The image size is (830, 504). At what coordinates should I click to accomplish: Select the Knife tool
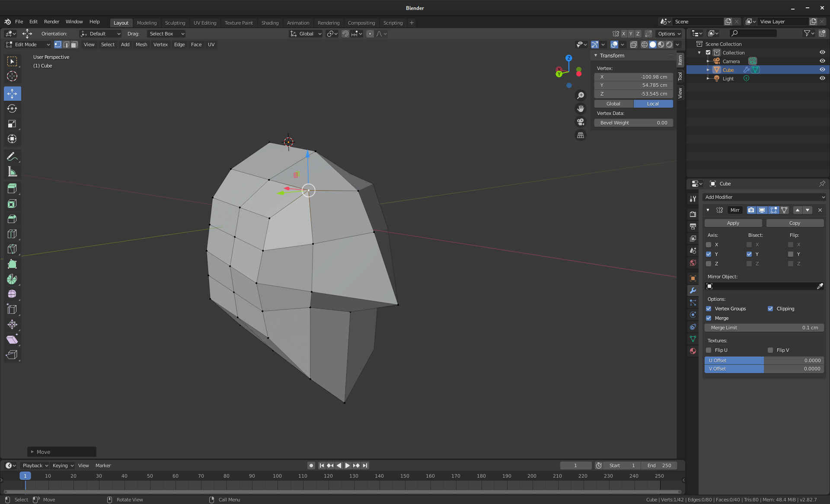(12, 249)
